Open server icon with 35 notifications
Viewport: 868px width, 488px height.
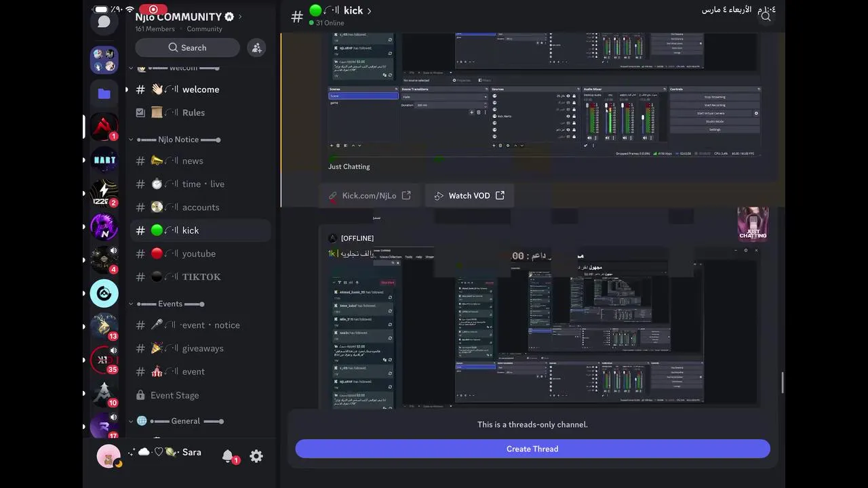click(x=104, y=360)
